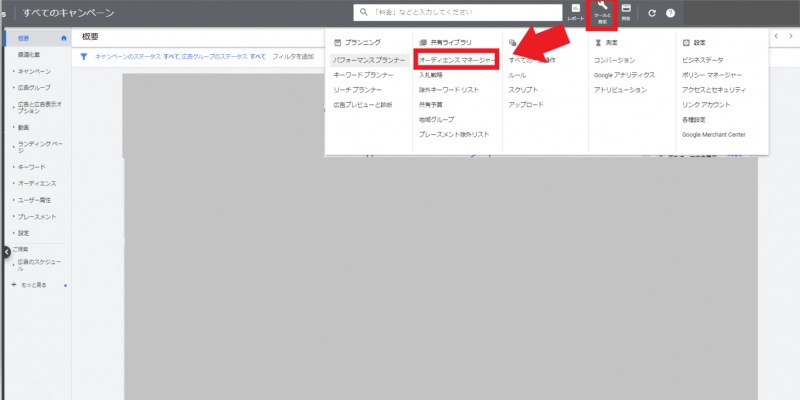The image size is (800, 400).
Task: Click the 共有ライブラリ library icon
Action: coord(422,43)
